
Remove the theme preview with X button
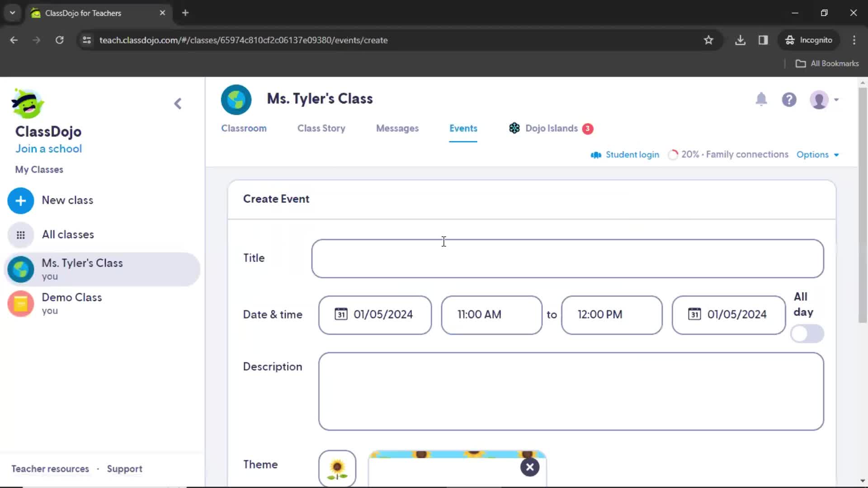[530, 467]
